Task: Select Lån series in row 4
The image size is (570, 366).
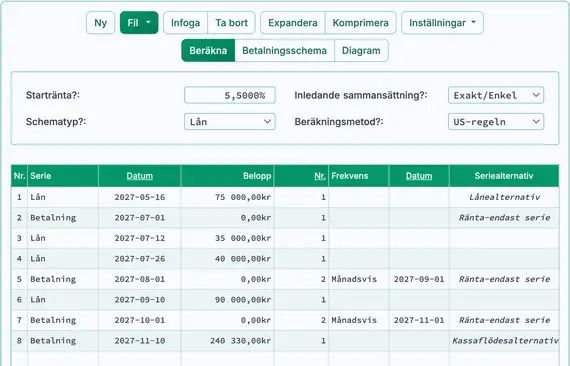Action: 63,259
